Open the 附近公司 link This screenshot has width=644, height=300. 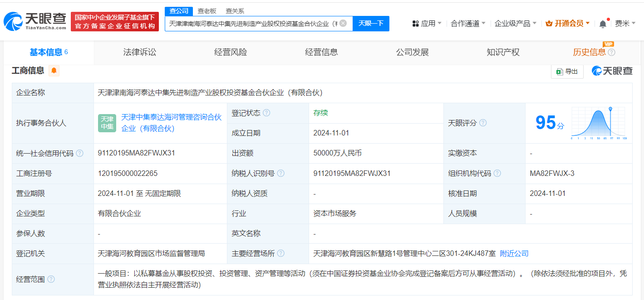coord(514,254)
